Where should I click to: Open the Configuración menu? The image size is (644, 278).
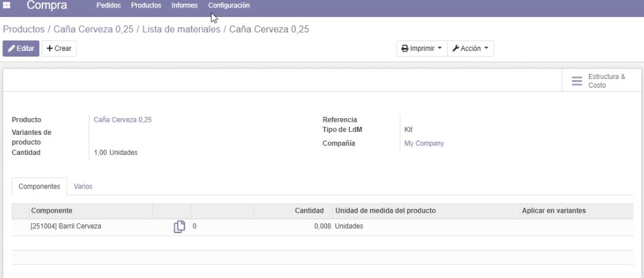[229, 6]
